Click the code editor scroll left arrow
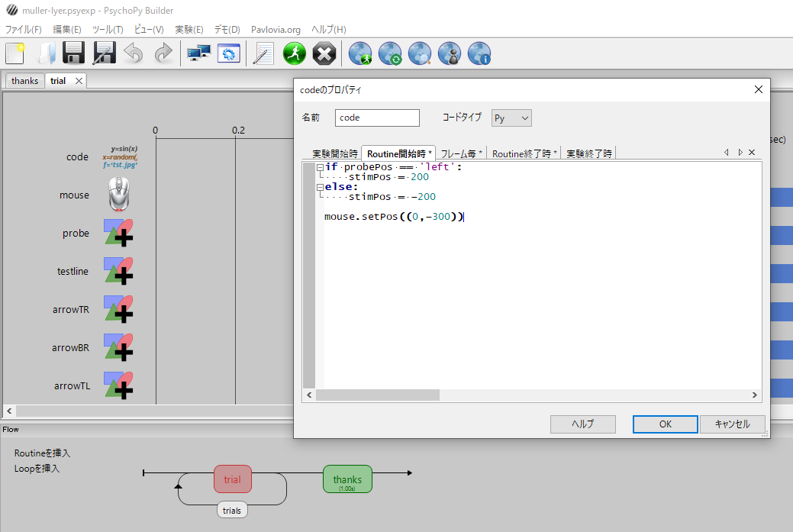The image size is (793, 532). (x=310, y=395)
